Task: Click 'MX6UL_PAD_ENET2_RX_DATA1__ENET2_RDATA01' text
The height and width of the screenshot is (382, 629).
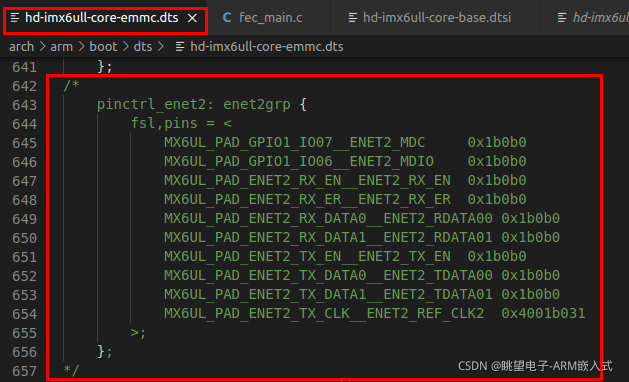Action: click(x=328, y=238)
